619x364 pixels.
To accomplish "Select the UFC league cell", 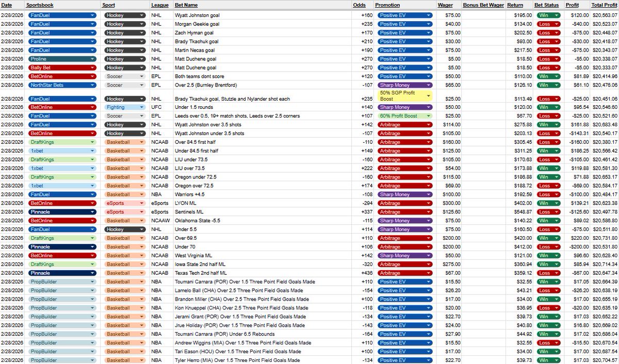I will [x=161, y=107].
